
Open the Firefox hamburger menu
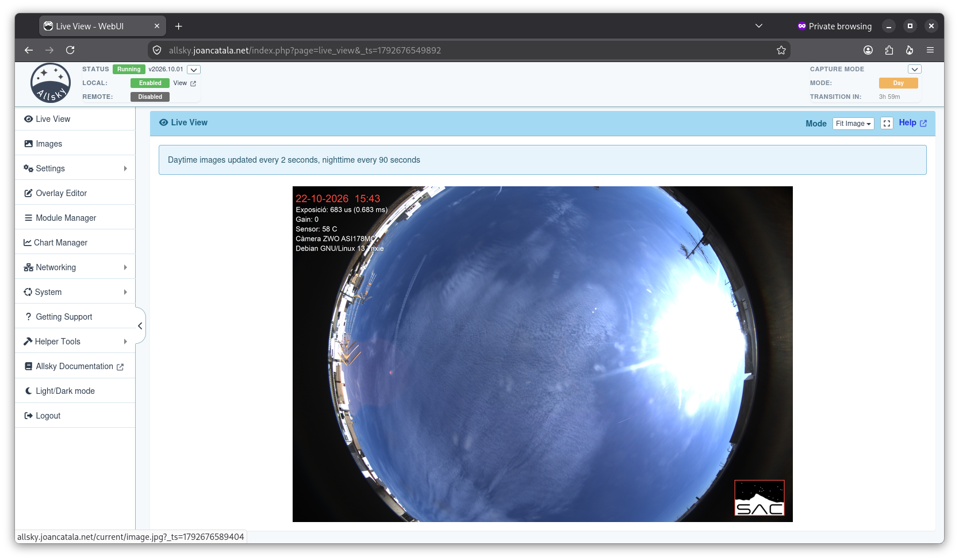tap(930, 50)
